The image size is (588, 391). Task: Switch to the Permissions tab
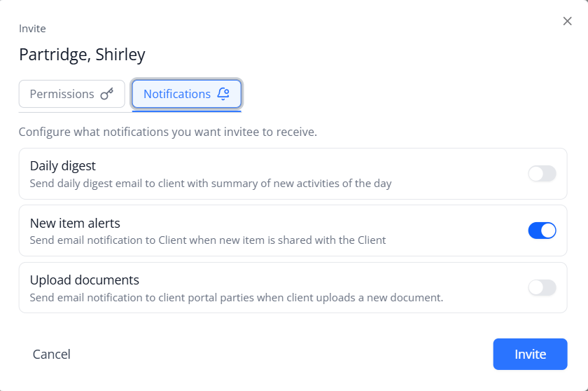point(71,94)
